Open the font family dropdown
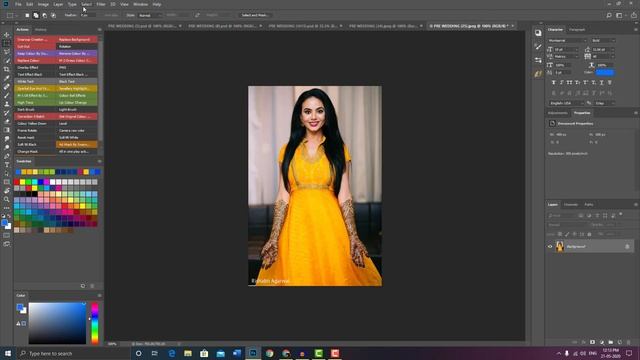The image size is (640, 360). [567, 40]
